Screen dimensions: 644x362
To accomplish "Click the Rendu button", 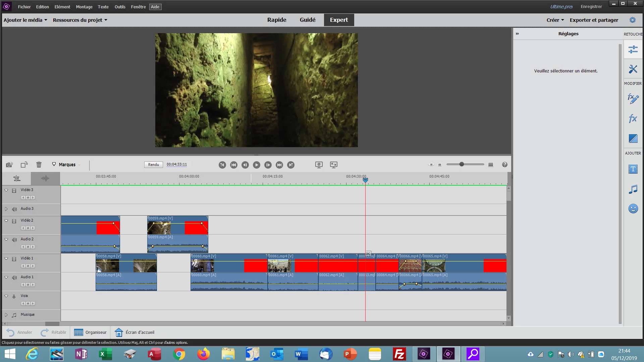I will point(154,165).
